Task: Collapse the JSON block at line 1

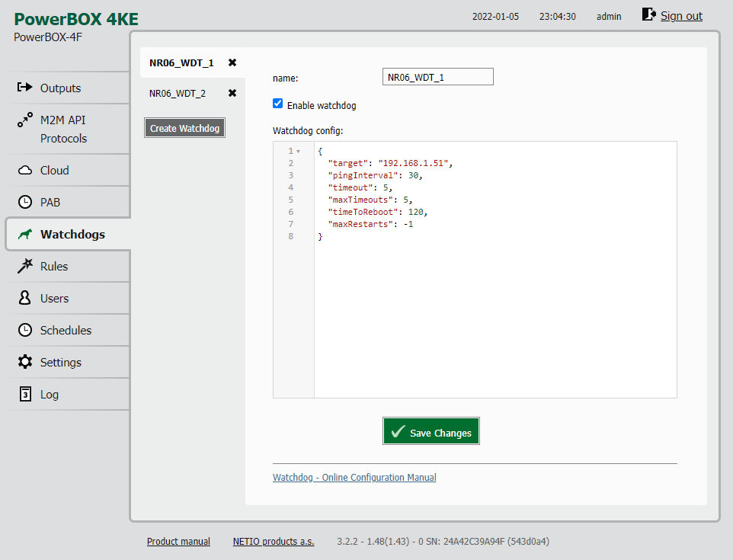Action: (298, 152)
